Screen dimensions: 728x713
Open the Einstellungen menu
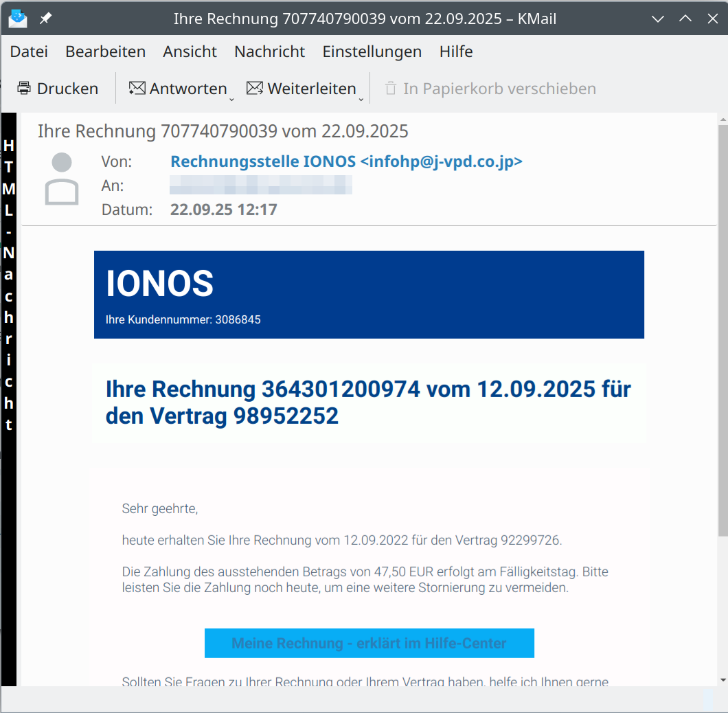pos(372,52)
